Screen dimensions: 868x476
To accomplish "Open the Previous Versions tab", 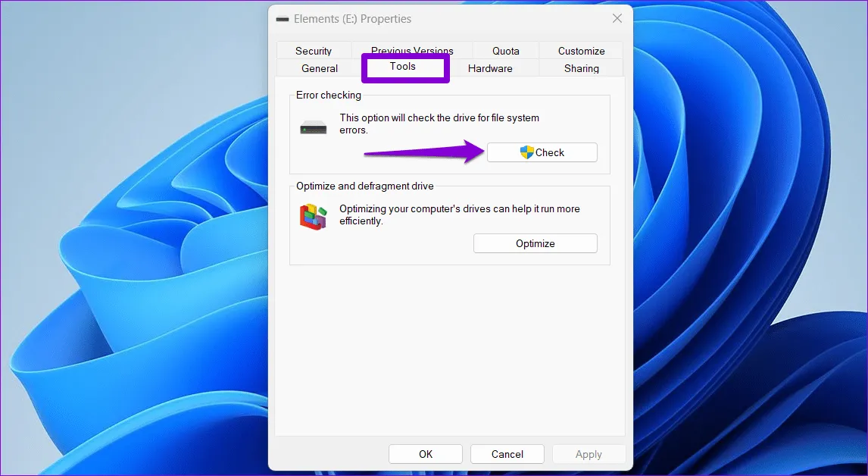I will 412,50.
